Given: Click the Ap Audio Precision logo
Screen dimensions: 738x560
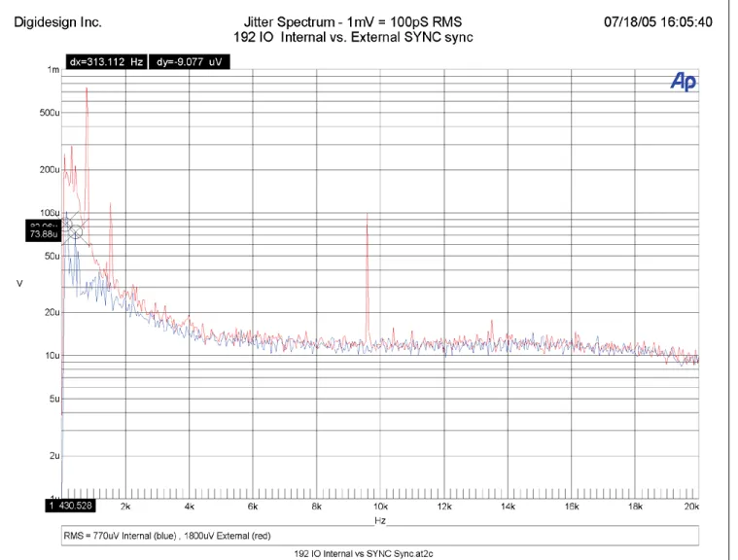Looking at the screenshot, I should pyautogui.click(x=683, y=81).
